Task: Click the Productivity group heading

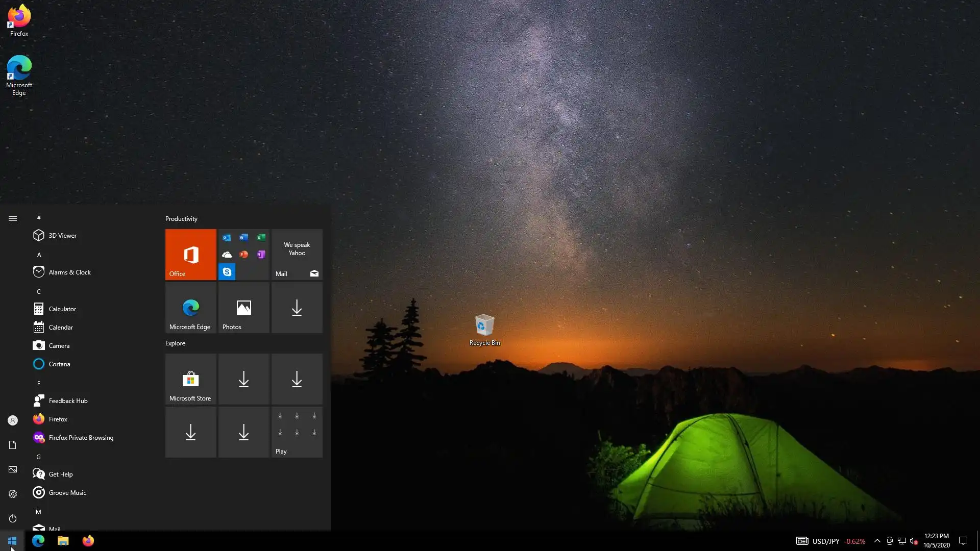Action: [x=181, y=218]
